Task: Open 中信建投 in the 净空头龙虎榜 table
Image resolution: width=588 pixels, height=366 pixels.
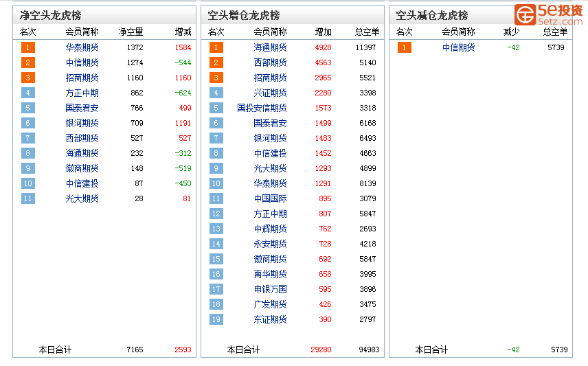Action: [x=82, y=183]
